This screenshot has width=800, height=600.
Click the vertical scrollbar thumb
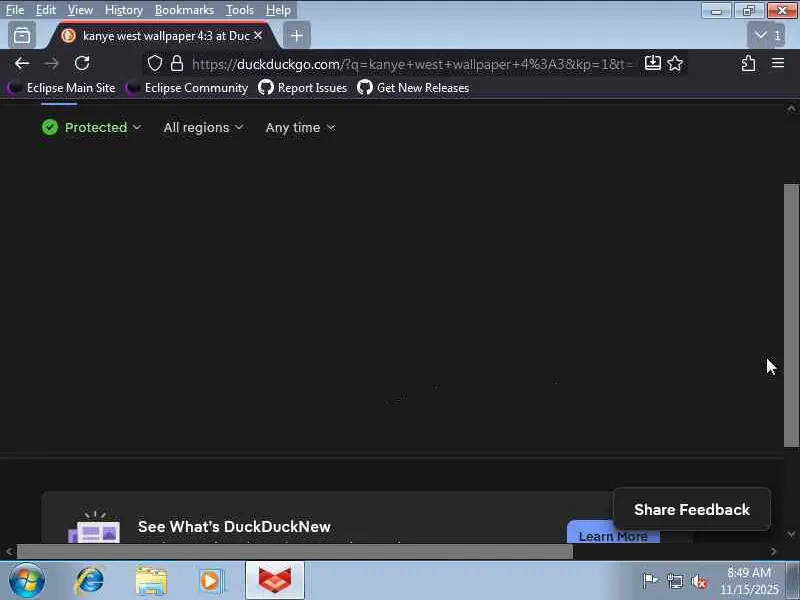pos(791,315)
